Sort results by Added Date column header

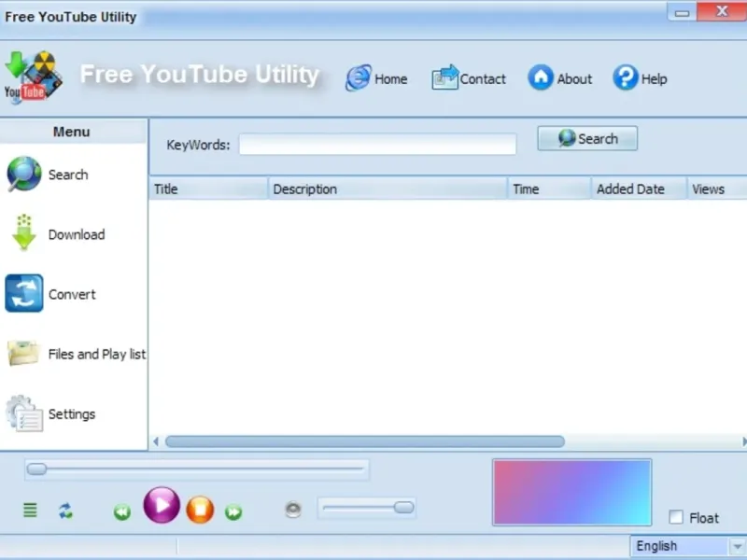[639, 189]
